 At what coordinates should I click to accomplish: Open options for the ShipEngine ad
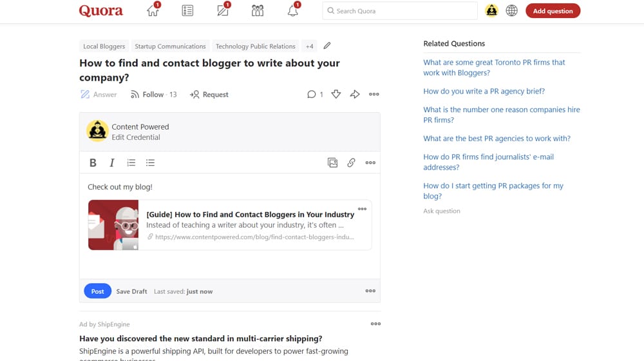coord(376,324)
